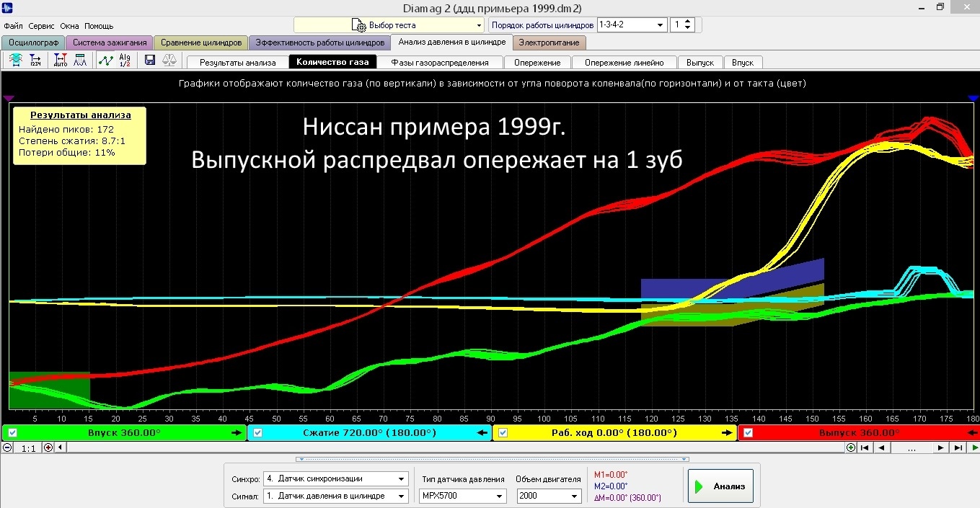Viewport: 980px width, 508px height.
Task: Click the zoom out minus icon near 1:1
Action: 7,447
